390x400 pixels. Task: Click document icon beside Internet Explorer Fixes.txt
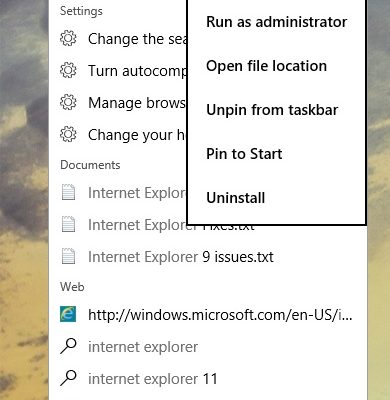[x=69, y=224]
